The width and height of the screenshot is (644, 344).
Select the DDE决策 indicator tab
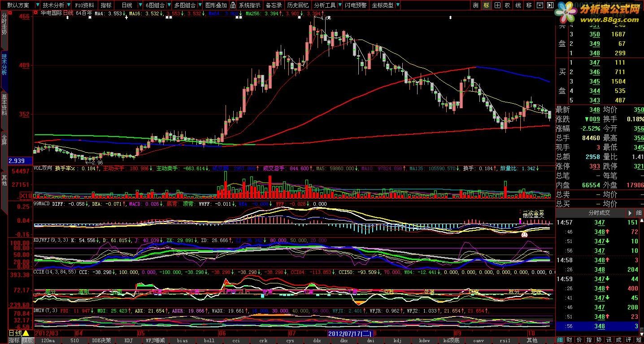point(101,340)
